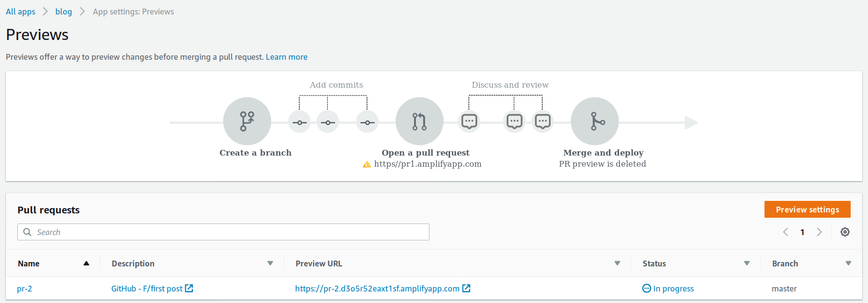This screenshot has height=303, width=868.
Task: Open table preferences gear icon
Action: (845, 232)
